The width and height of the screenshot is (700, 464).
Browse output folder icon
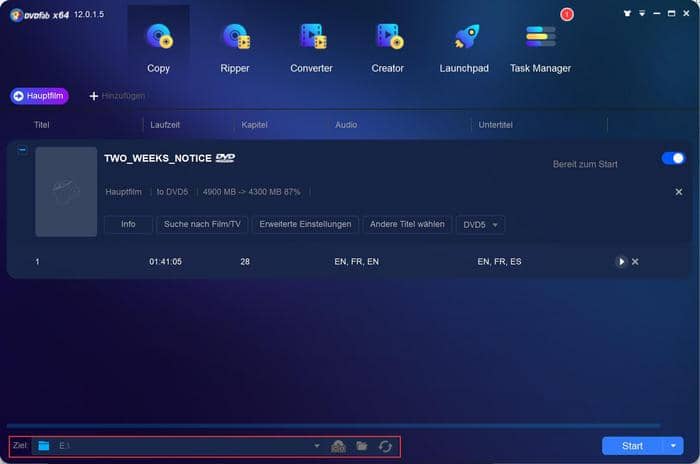click(x=362, y=446)
